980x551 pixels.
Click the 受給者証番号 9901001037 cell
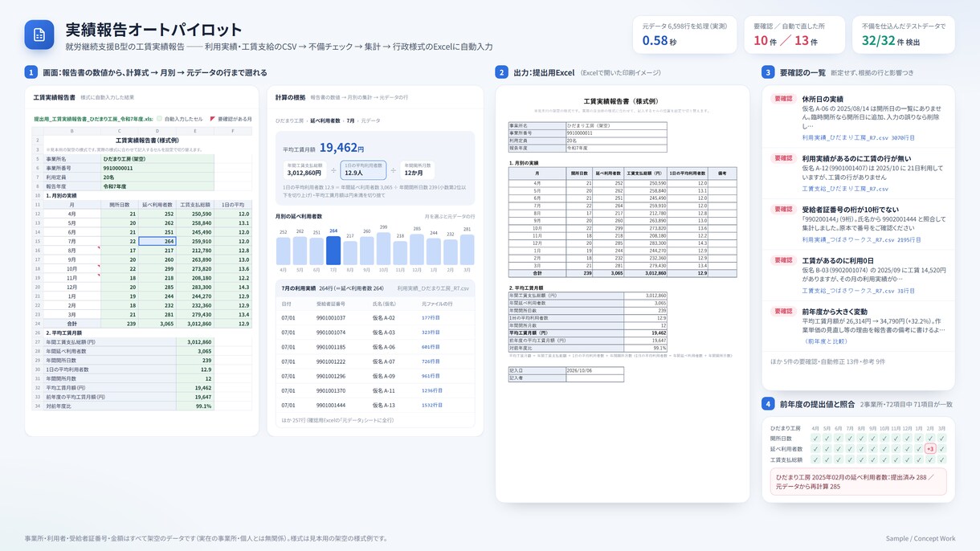tap(329, 317)
